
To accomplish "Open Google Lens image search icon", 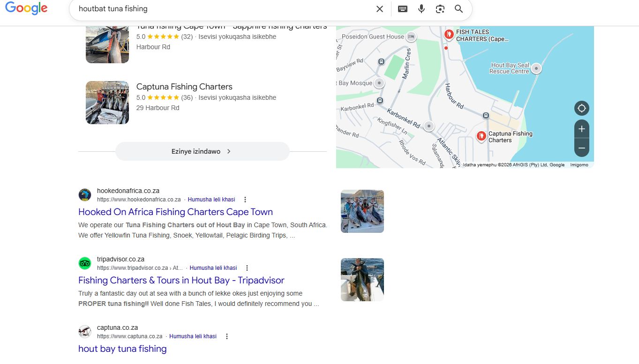I will pos(440,9).
